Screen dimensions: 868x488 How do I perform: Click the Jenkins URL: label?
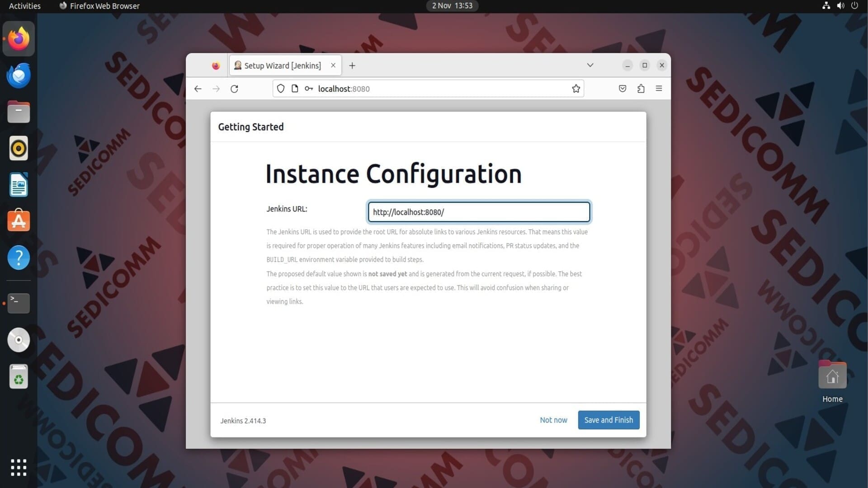click(x=287, y=209)
